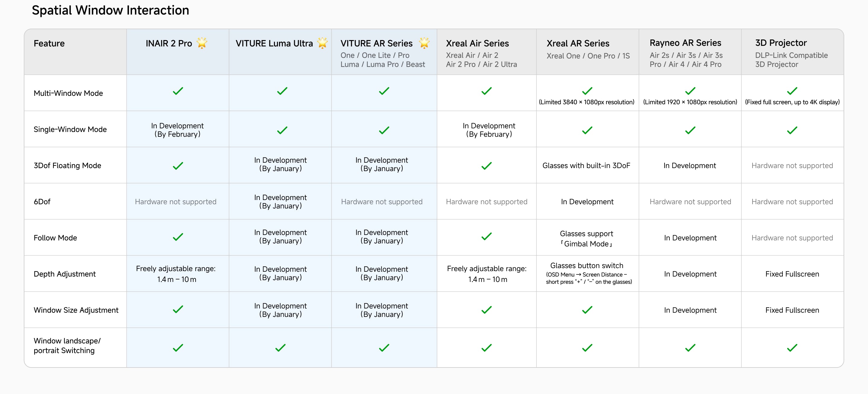Click the "Glasses button switch" depth cell
868x394 pixels.
click(x=587, y=266)
